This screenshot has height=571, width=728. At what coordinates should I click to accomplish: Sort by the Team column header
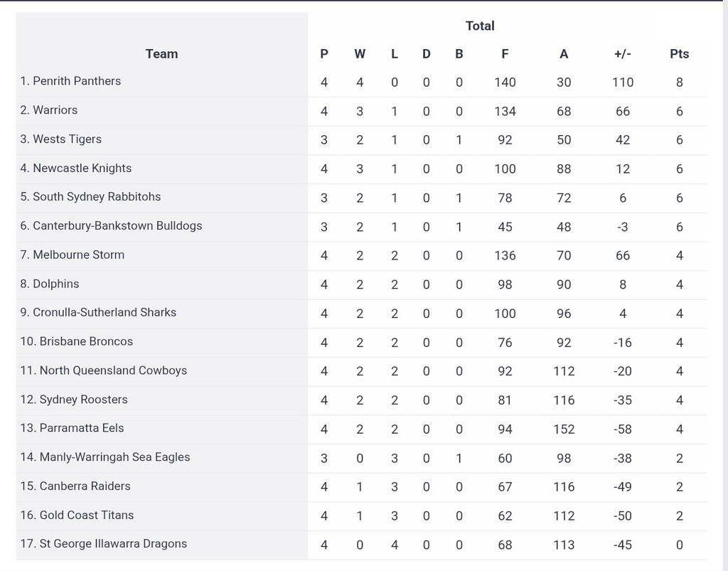(x=161, y=54)
